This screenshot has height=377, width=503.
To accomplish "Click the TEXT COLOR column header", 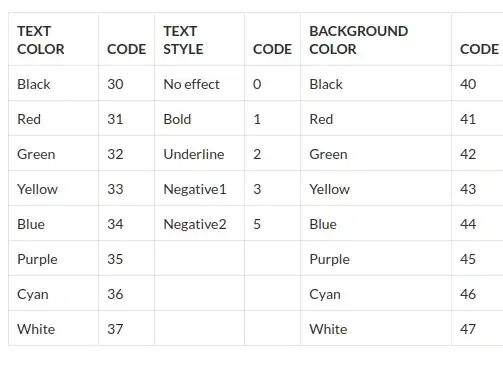I will click(53, 39).
